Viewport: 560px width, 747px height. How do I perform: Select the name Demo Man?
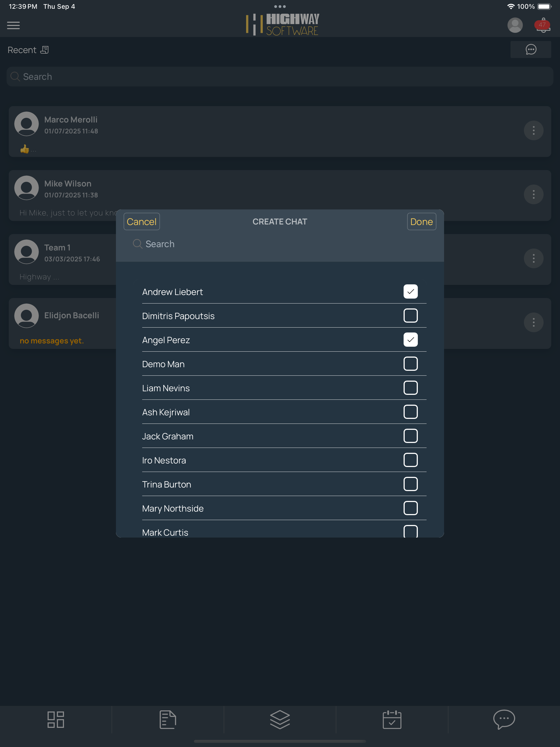tap(163, 364)
